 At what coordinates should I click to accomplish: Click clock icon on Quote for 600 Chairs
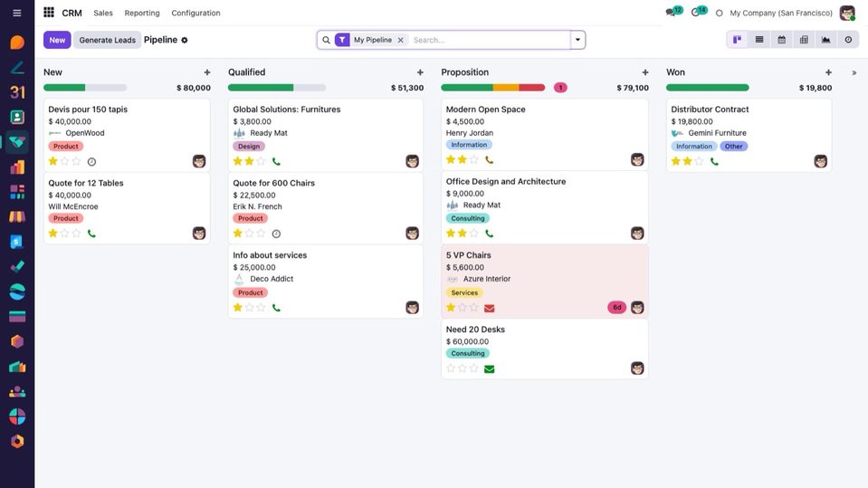click(276, 234)
